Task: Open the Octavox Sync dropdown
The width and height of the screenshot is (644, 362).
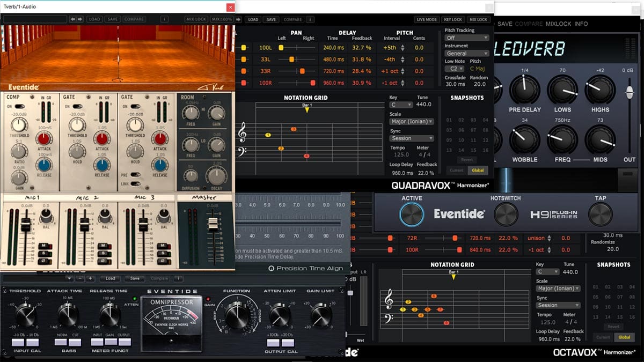Action: point(559,305)
